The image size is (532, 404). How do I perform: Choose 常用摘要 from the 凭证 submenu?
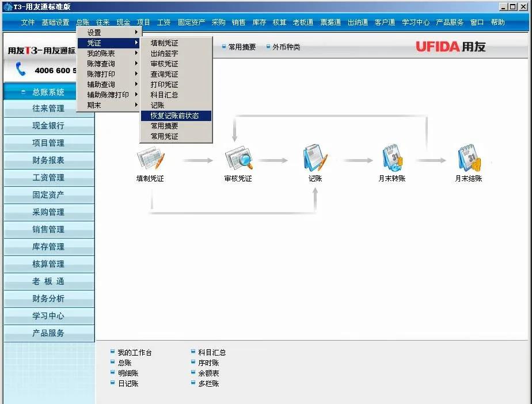pos(176,126)
